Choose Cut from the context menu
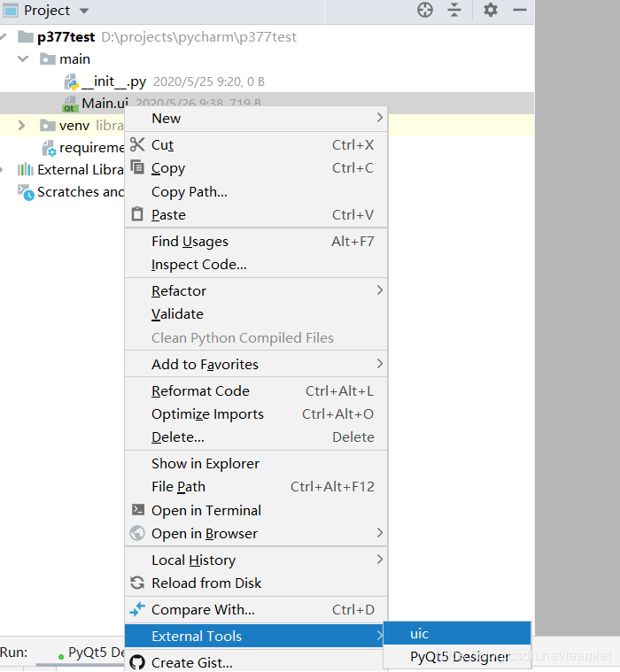The height and width of the screenshot is (672, 620). click(256, 145)
